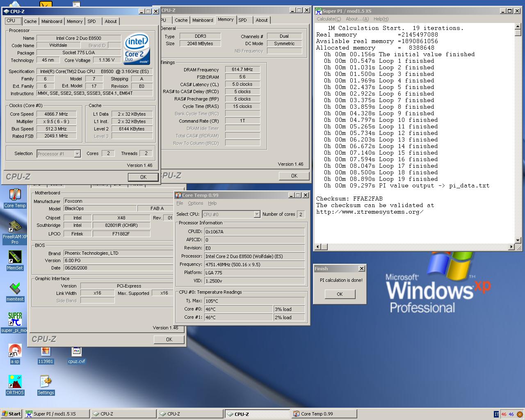This screenshot has height=420, width=525.
Task: Open the Start menu
Action: click(11, 414)
